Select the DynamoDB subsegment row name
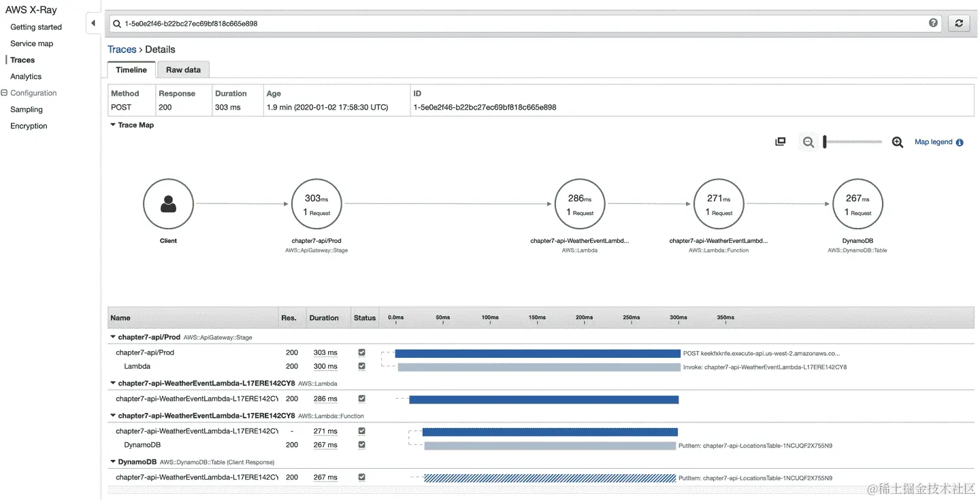The width and height of the screenshot is (980, 500). [x=142, y=445]
